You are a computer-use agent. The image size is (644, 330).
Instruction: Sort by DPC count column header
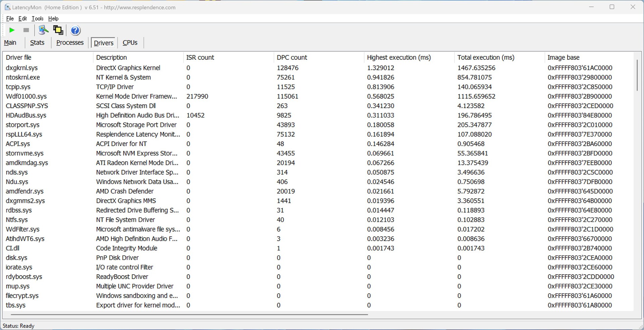point(319,57)
